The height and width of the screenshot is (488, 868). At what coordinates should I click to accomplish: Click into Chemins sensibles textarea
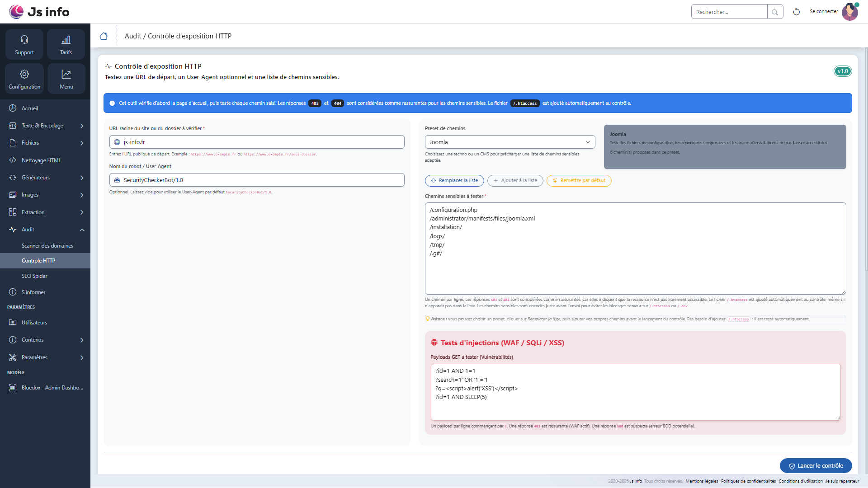tap(635, 249)
